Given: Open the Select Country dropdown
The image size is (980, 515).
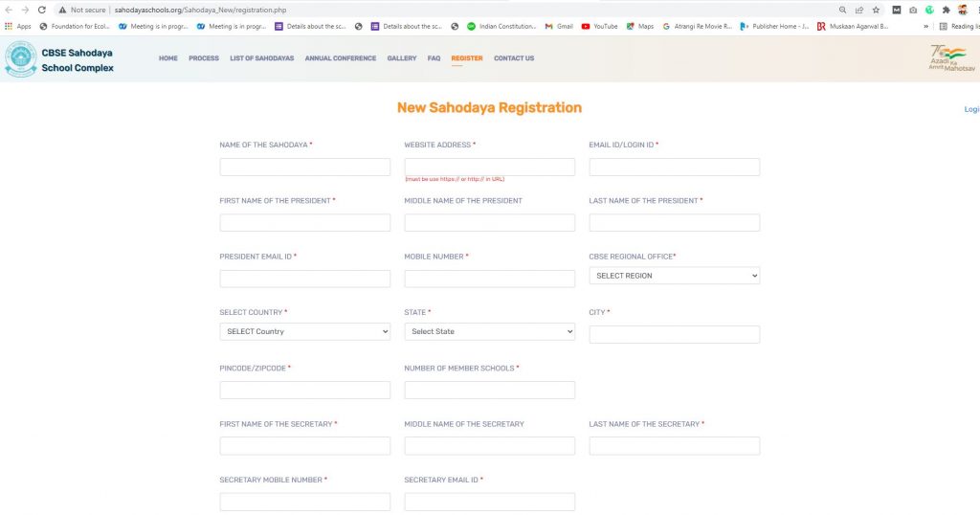Looking at the screenshot, I should pos(305,331).
